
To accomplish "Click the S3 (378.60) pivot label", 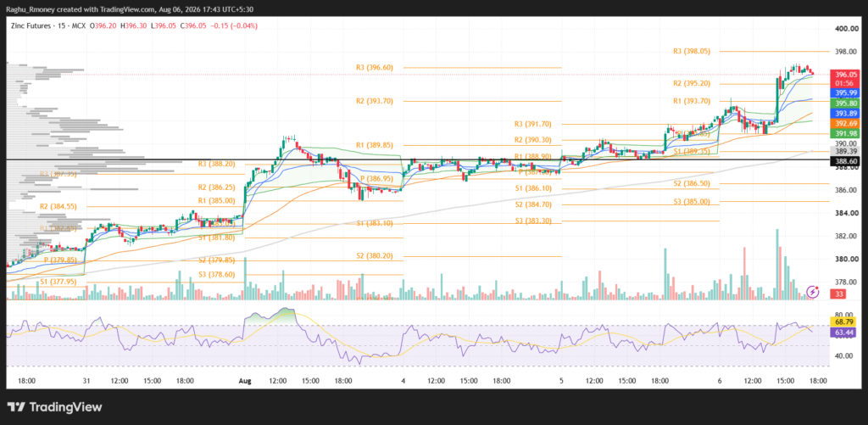I will pos(216,274).
